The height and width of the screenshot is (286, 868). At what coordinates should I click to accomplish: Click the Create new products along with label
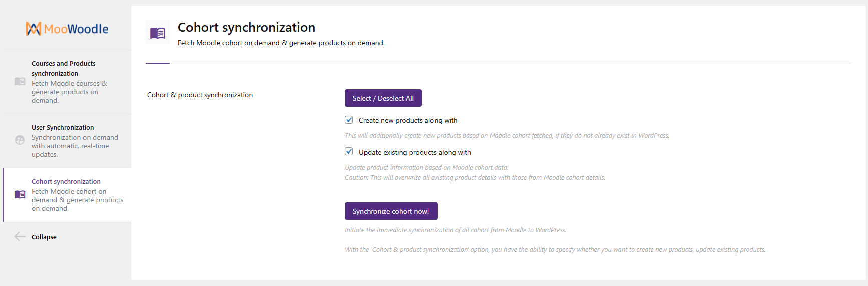[x=408, y=120]
